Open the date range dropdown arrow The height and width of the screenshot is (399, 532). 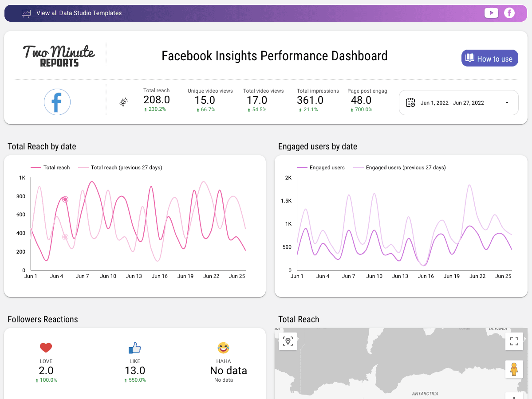[507, 102]
